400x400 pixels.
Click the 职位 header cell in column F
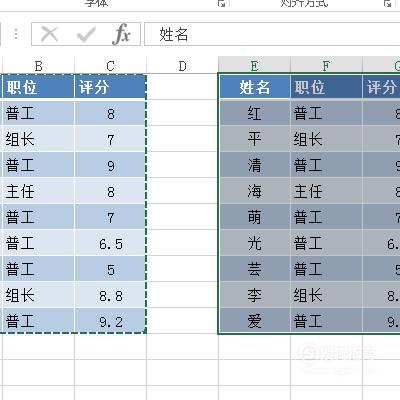pyautogui.click(x=326, y=87)
